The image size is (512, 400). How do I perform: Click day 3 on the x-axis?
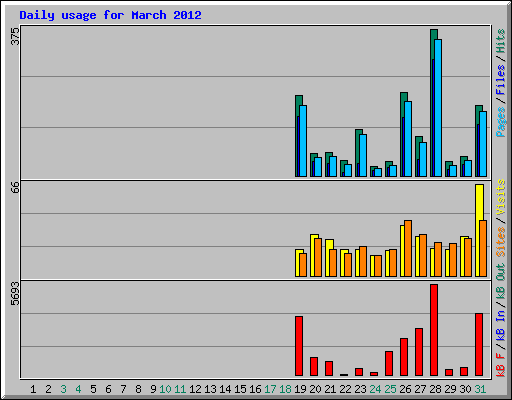(63, 389)
